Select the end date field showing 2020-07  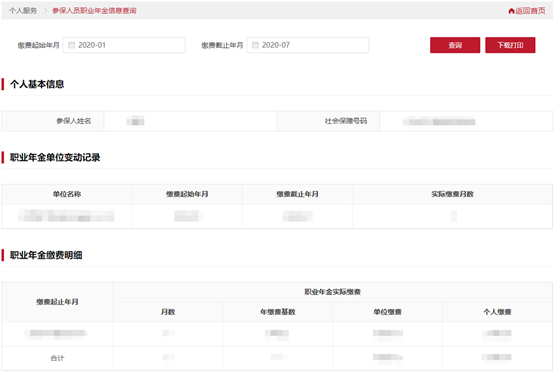[x=308, y=45]
